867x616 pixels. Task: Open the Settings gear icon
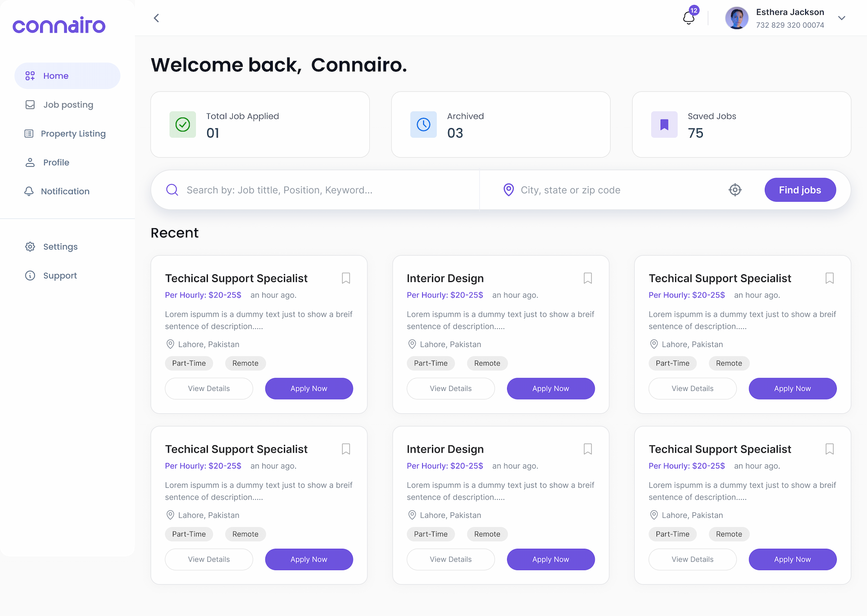tap(30, 246)
